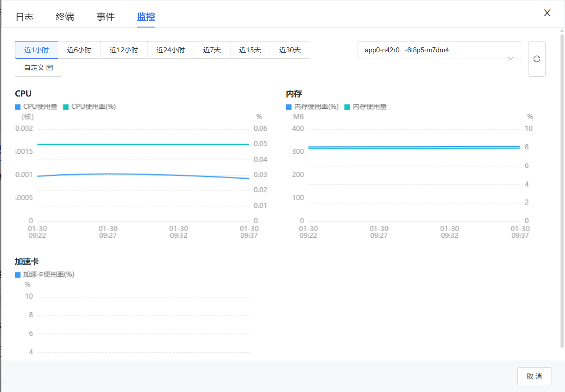Toggle 内存使用率(%) legend series
The image size is (565, 392).
[x=312, y=107]
